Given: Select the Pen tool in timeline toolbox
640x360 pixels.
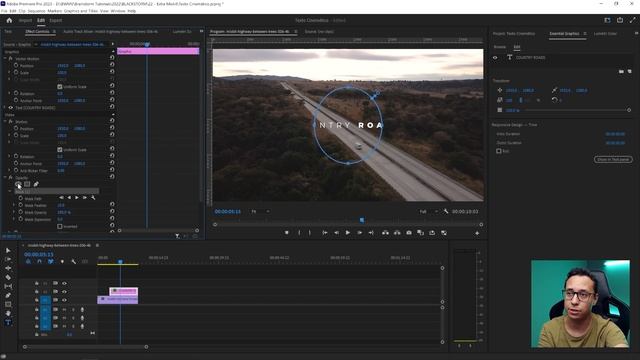Looking at the screenshot, I should [x=8, y=295].
